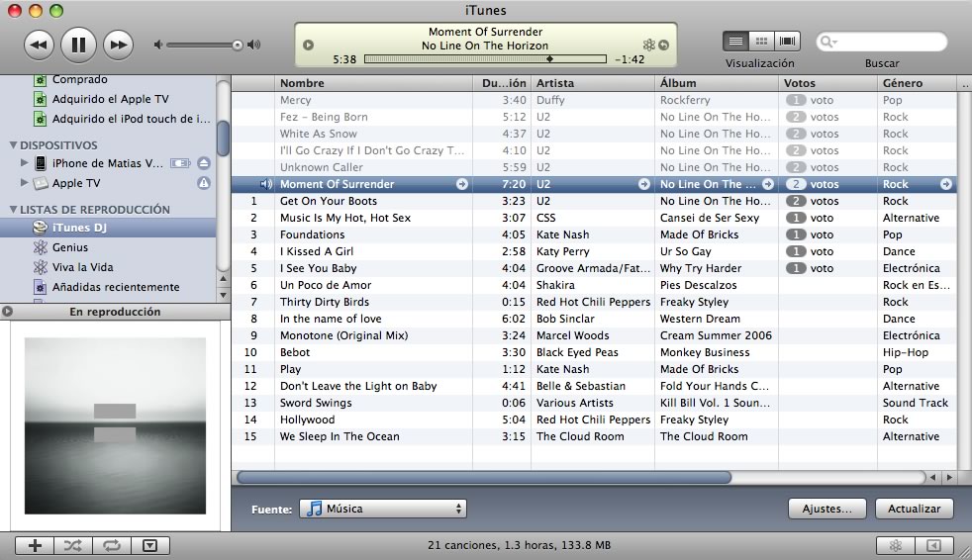Screen dimensions: 972x560
Task: Expand the Apple TV device
Action: 25,183
